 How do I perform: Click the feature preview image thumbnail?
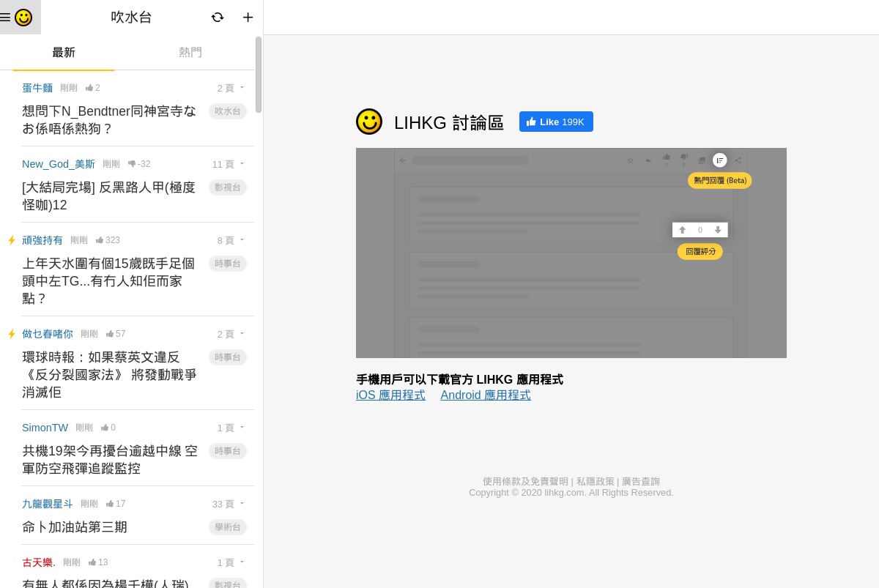tap(571, 253)
